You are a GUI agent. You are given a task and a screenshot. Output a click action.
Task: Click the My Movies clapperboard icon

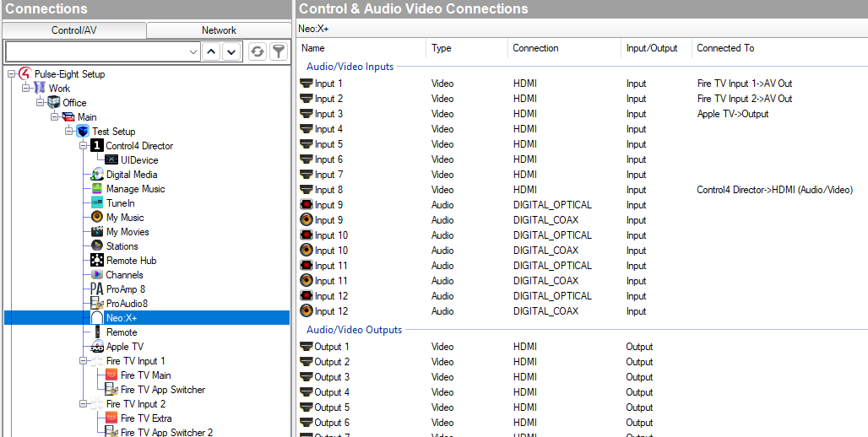(97, 232)
